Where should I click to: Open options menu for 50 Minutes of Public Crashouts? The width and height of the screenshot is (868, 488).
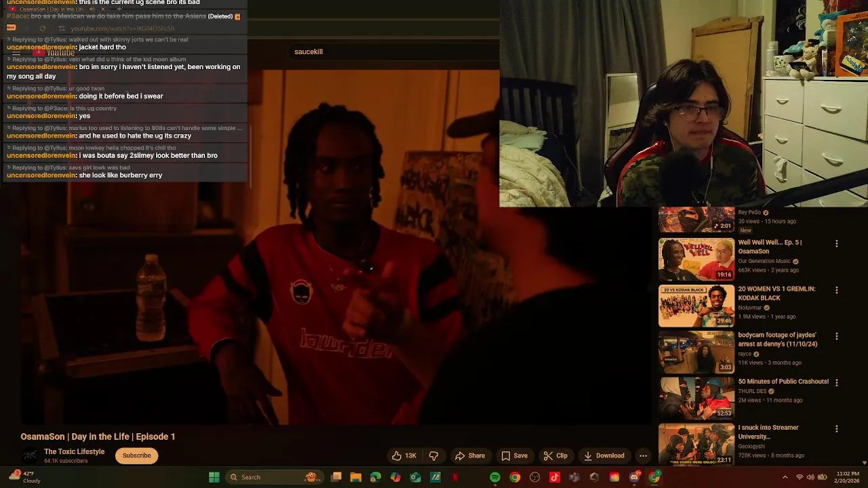836,382
